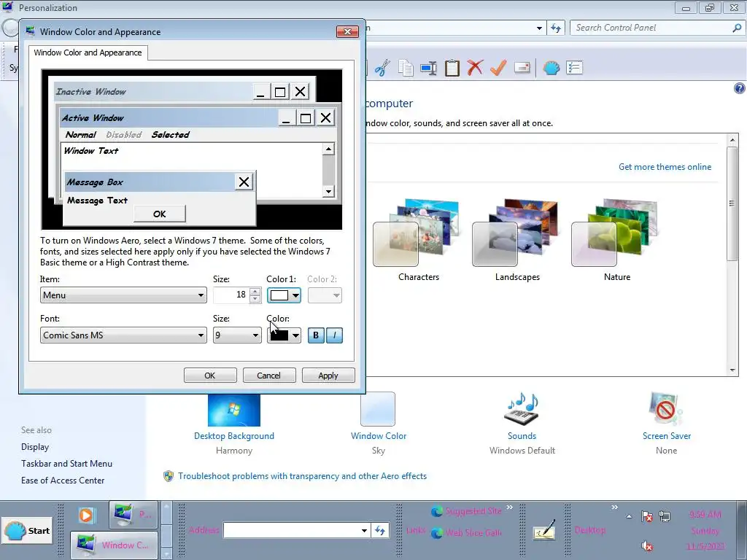Screen dimensions: 747x560
Task: Open Ease of Access Center link
Action: pyautogui.click(x=63, y=480)
